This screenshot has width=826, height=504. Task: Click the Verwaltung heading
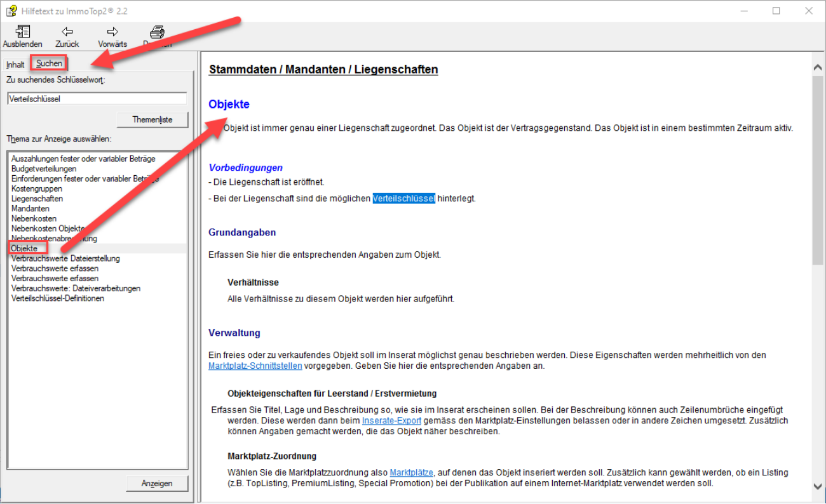234,333
